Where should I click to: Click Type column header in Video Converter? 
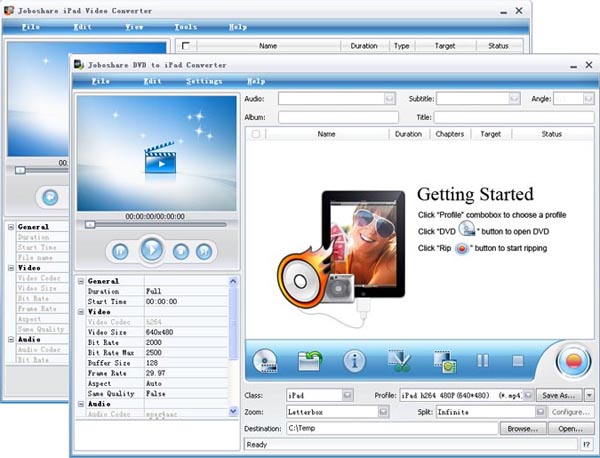pyautogui.click(x=401, y=46)
